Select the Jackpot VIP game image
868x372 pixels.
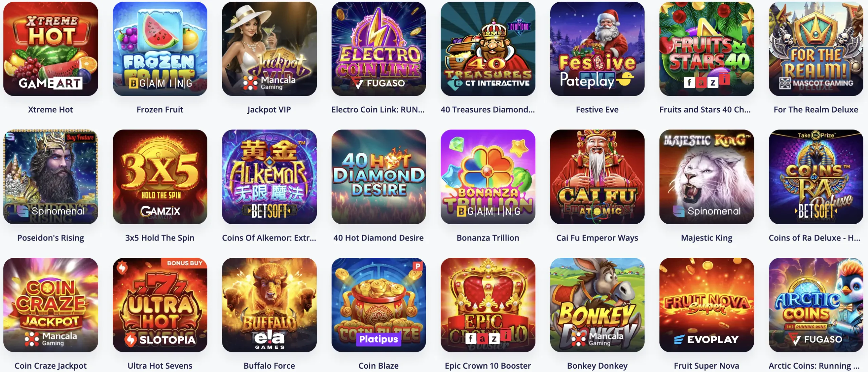pyautogui.click(x=269, y=49)
